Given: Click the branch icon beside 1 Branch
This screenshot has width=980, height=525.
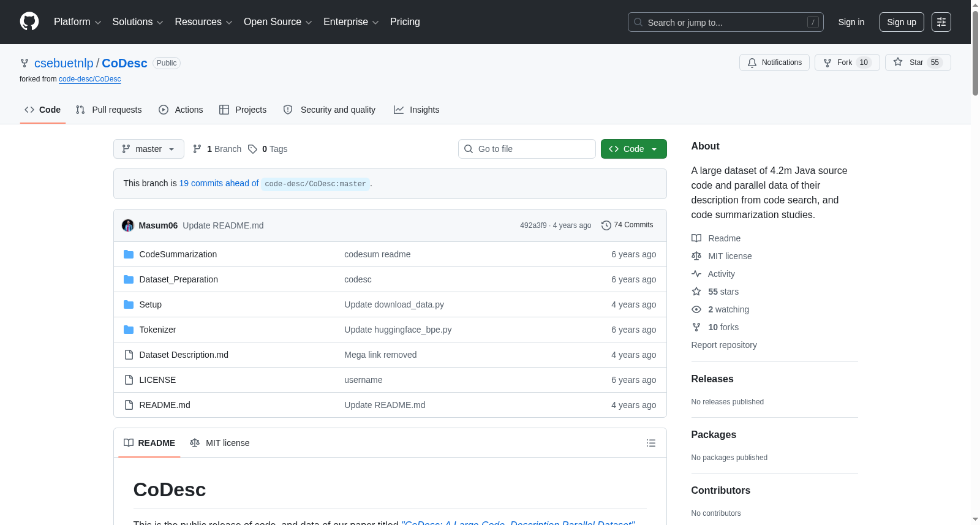Looking at the screenshot, I should [x=197, y=149].
